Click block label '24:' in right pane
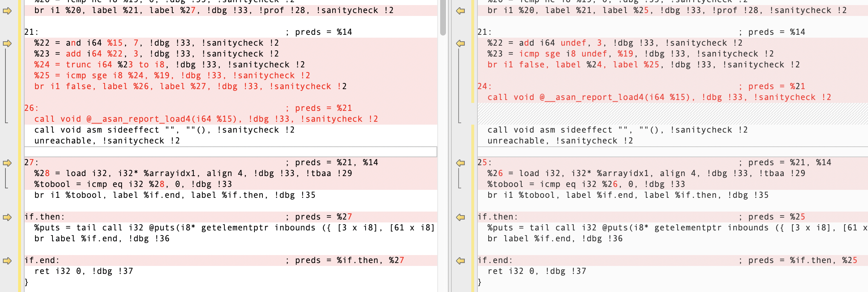The image size is (868, 292). 485,87
